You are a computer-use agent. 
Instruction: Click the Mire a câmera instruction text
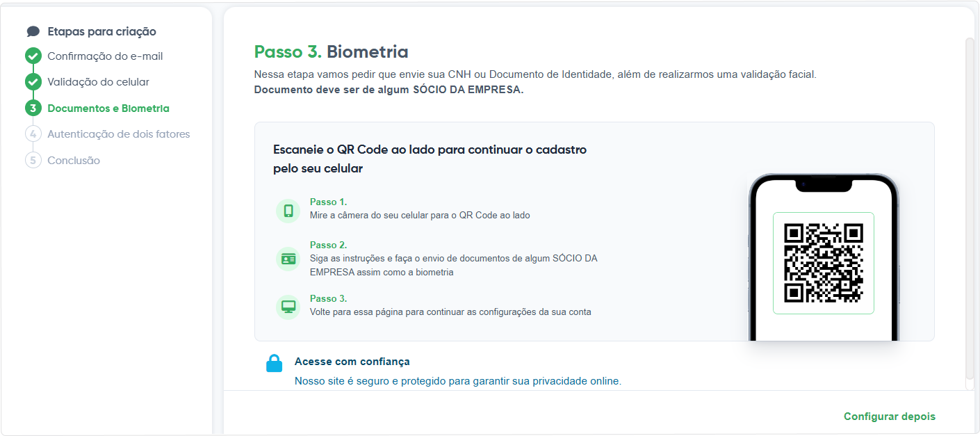coord(420,216)
